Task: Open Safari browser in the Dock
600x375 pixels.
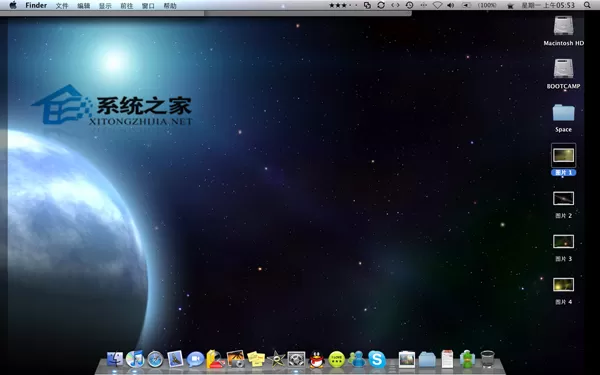Action: click(155, 360)
